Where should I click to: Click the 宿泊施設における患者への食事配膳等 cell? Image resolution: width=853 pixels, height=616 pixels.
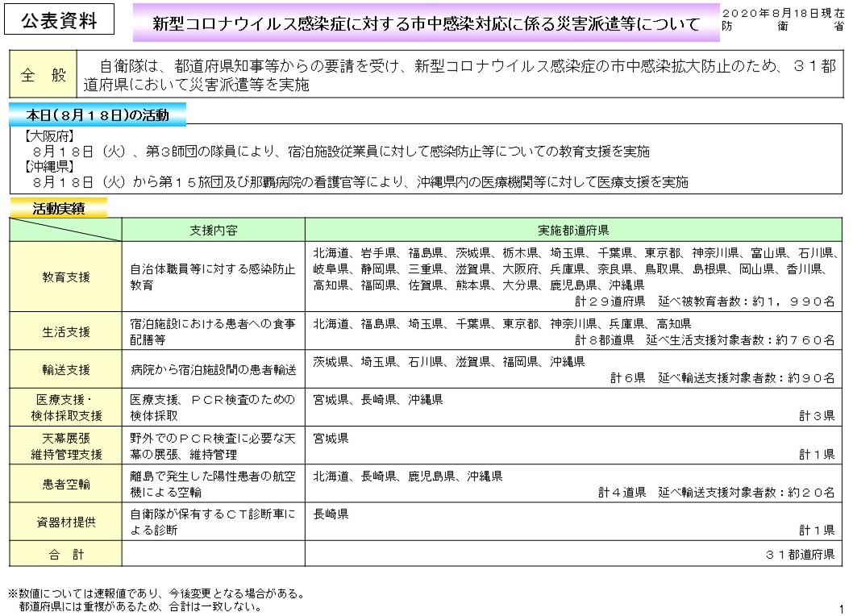[x=213, y=331]
